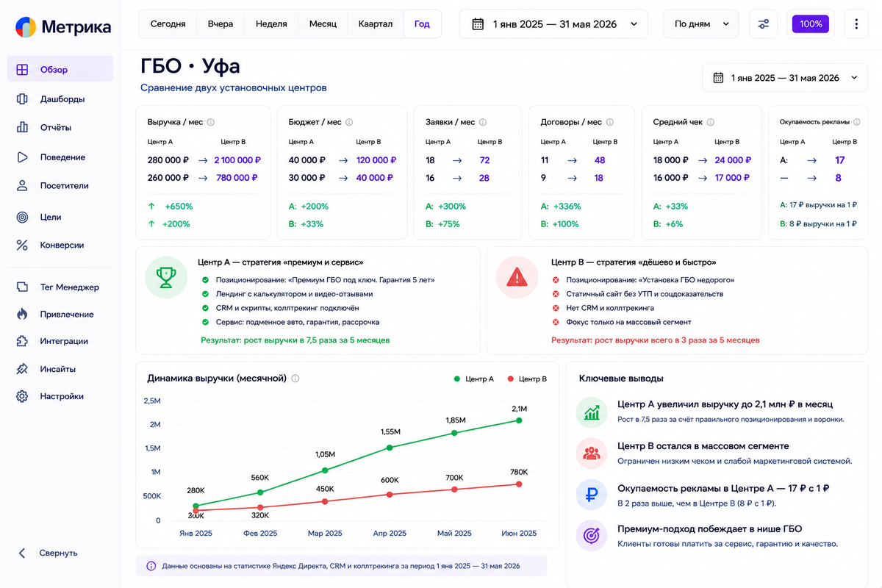The image size is (882, 588).
Task: Toggle Центр A series in chart legend
Action: [x=474, y=379]
